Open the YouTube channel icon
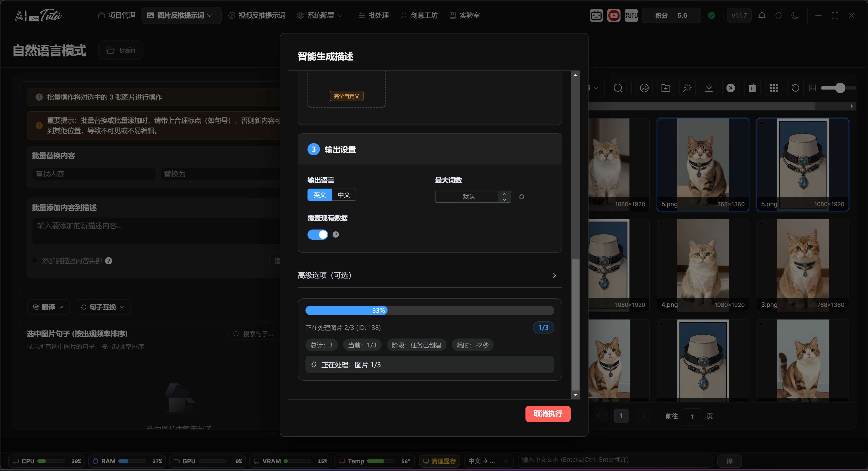This screenshot has height=471, width=868. pyautogui.click(x=614, y=16)
